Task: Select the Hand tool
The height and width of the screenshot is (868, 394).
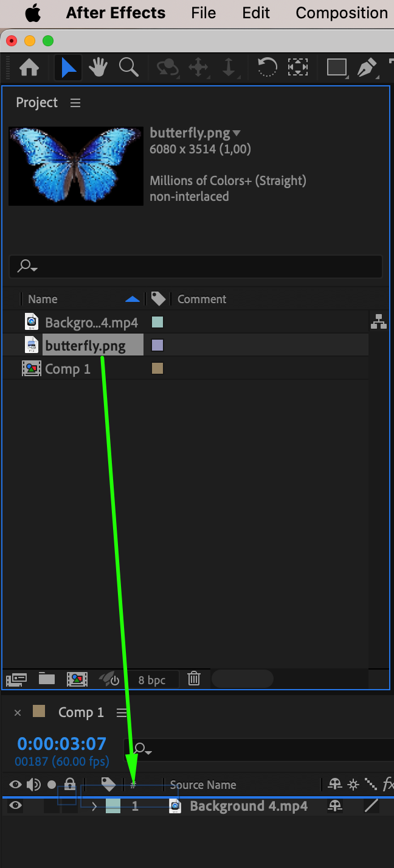Action: 99,67
